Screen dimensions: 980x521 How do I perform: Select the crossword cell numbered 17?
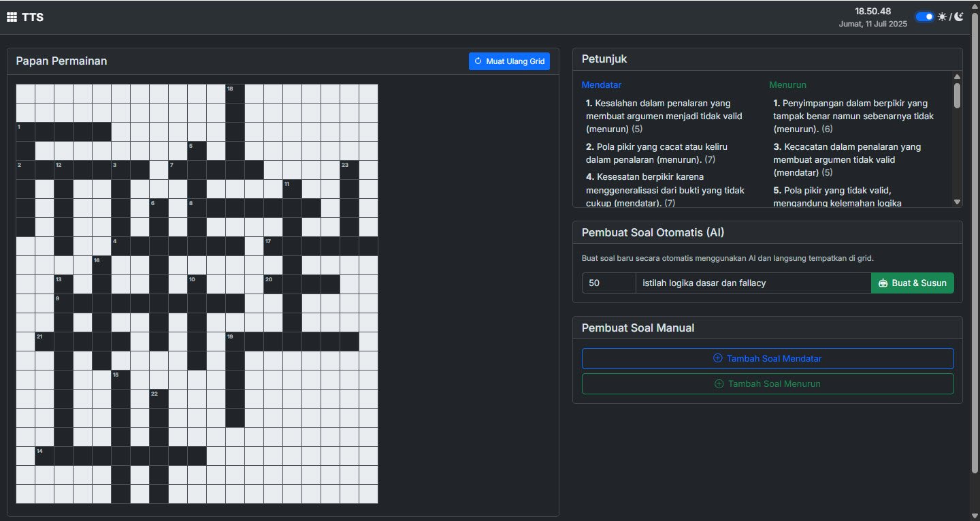tap(273, 246)
